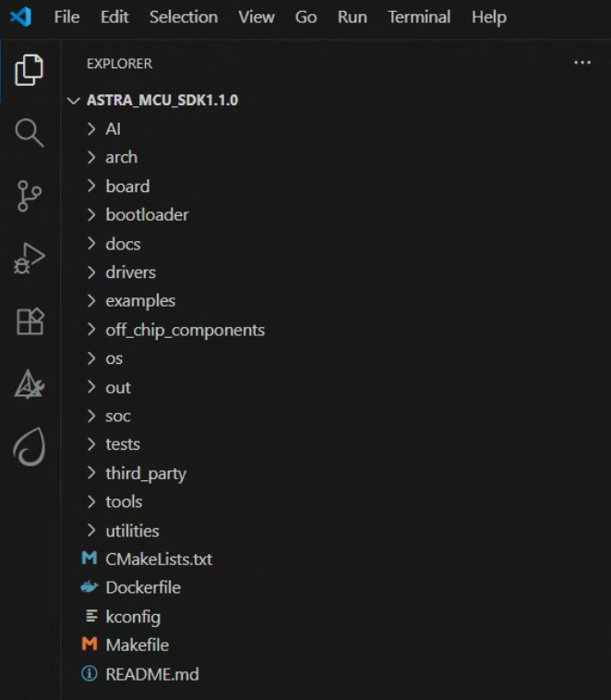
Task: Click the CMake triangle icon in activity bar
Action: click(30, 385)
